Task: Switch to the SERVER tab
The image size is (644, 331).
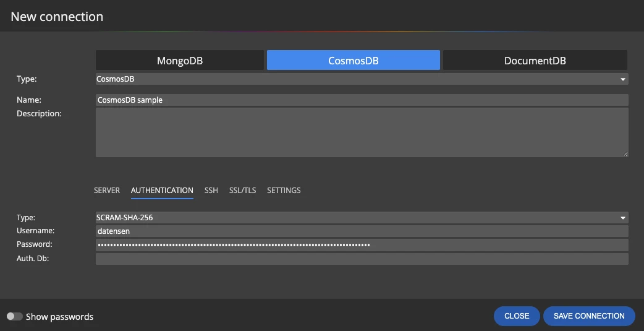Action: (107, 191)
